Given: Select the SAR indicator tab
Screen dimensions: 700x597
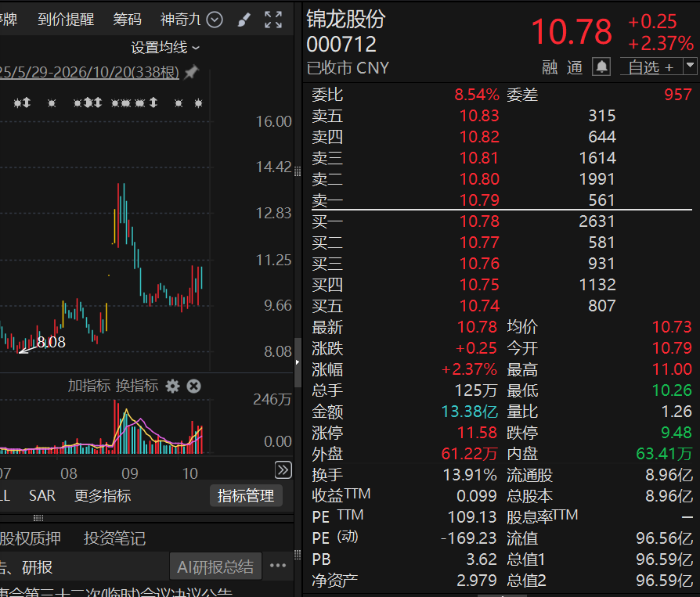Looking at the screenshot, I should [42, 496].
